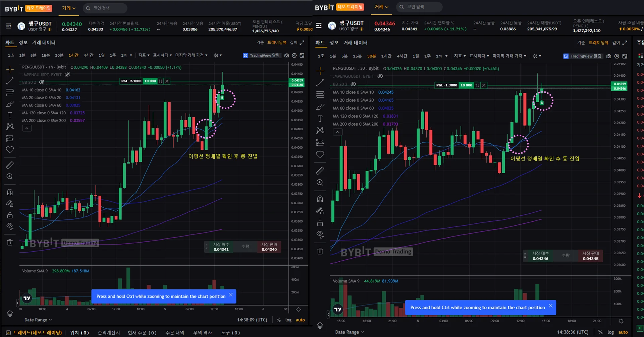Viewport: 644px width, 337px height.
Task: Take snapshot with camera icon in left chart
Action: pos(286,55)
